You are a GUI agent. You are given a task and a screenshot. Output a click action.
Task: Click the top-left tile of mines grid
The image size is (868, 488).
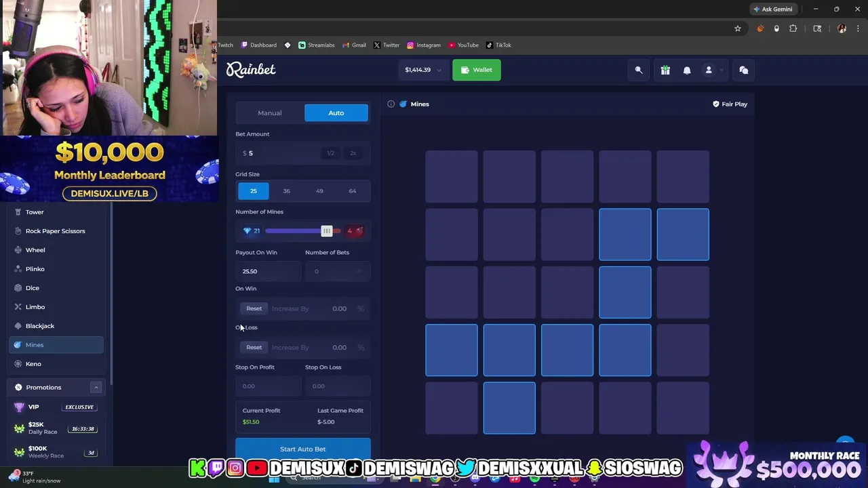[x=452, y=177]
